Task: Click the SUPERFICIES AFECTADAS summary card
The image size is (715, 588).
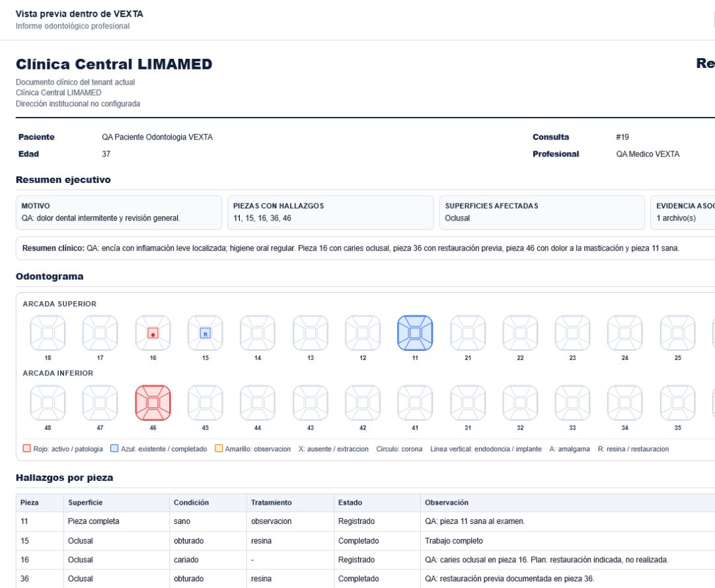Action: 542,213
